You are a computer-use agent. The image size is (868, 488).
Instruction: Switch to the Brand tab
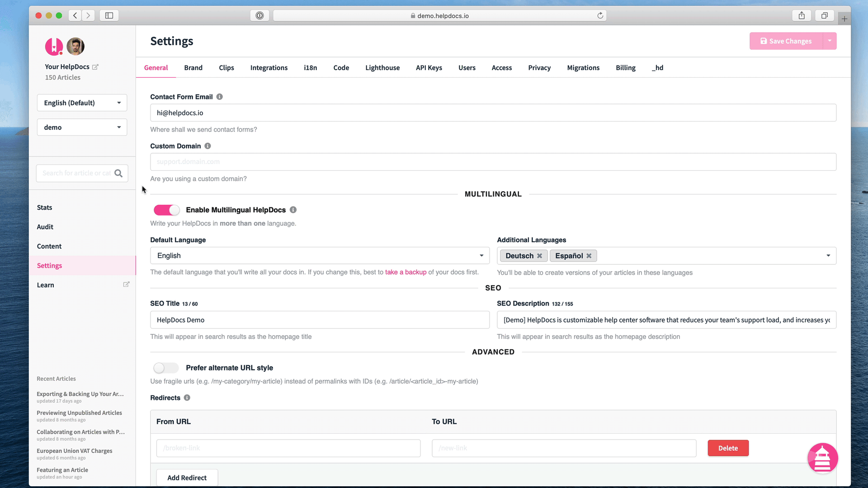[193, 68]
